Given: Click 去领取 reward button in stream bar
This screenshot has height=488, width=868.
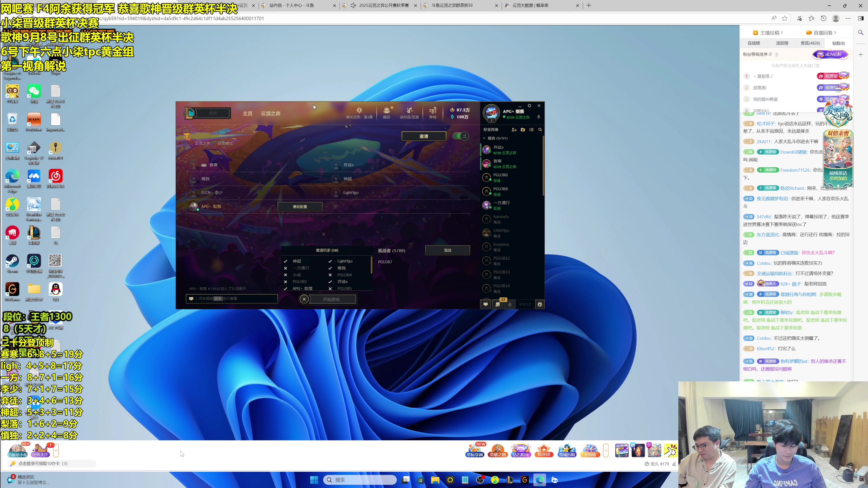Looking at the screenshot, I should [590, 450].
